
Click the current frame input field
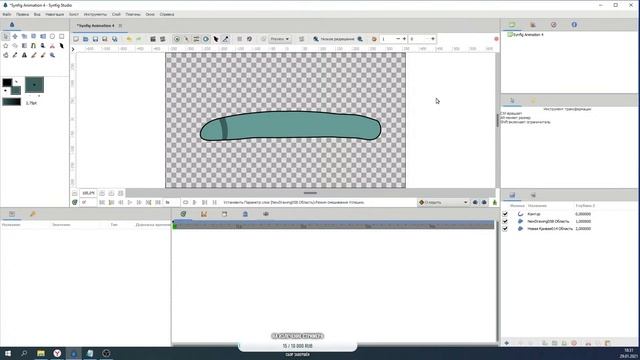pyautogui.click(x=87, y=202)
